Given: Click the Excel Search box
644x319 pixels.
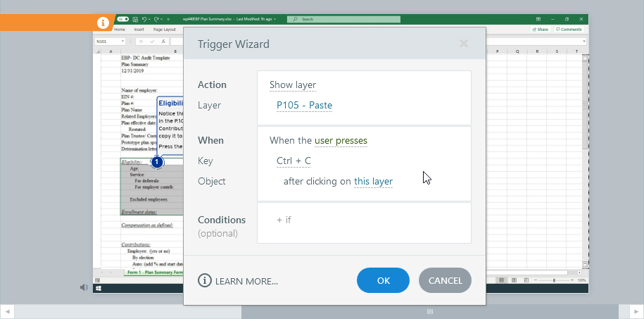Looking at the screenshot, I should point(343,19).
